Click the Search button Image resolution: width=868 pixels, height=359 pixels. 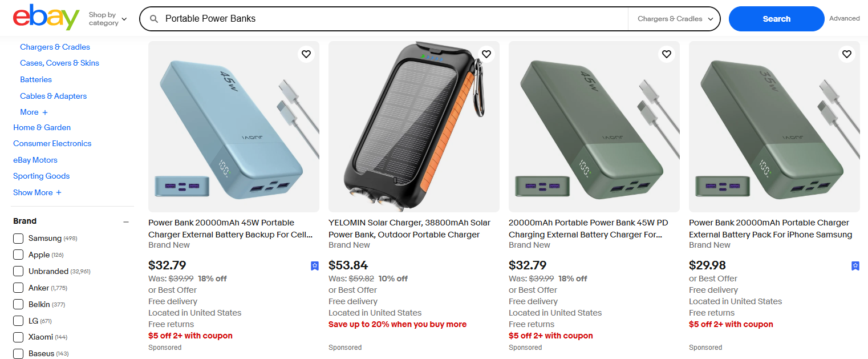click(776, 18)
